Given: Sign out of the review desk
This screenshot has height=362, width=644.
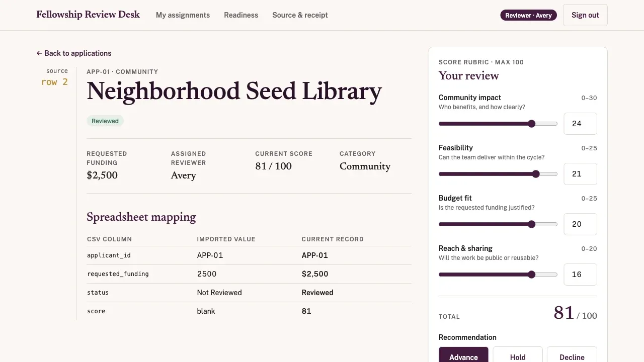Looking at the screenshot, I should coord(585,15).
